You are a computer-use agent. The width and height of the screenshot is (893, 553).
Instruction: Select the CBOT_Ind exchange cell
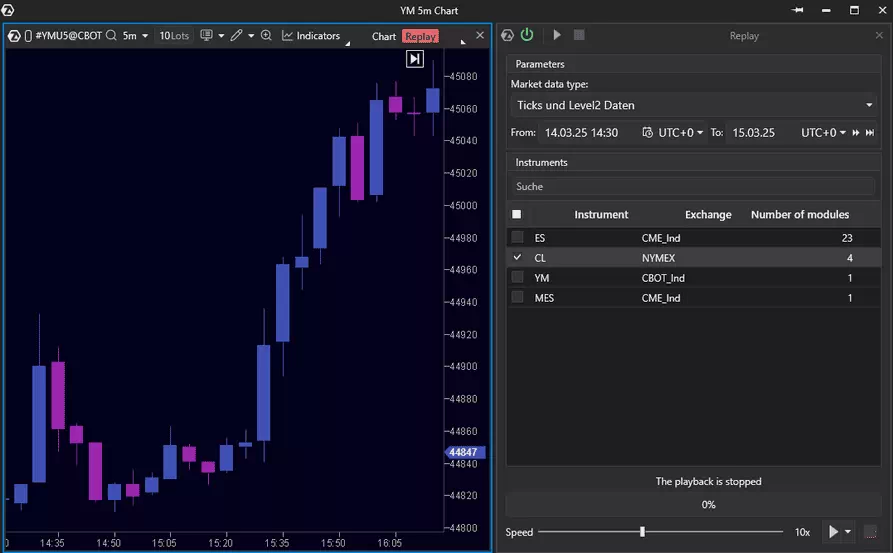(663, 278)
